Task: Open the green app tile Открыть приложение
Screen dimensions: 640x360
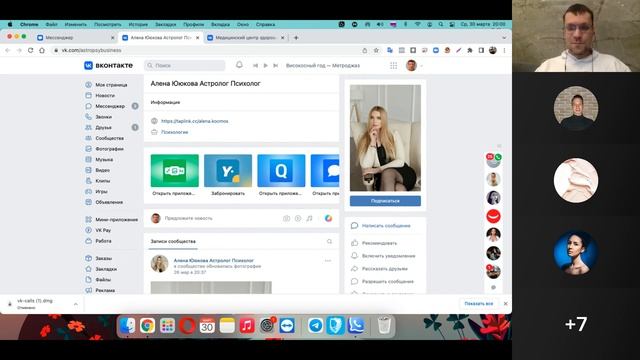Action: point(175,171)
